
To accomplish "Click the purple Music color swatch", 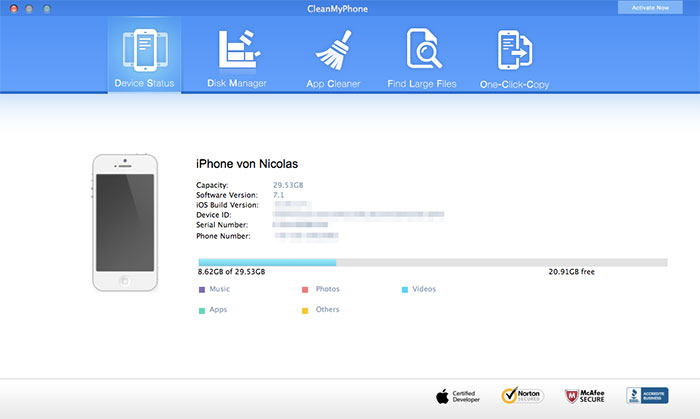I will pyautogui.click(x=202, y=290).
